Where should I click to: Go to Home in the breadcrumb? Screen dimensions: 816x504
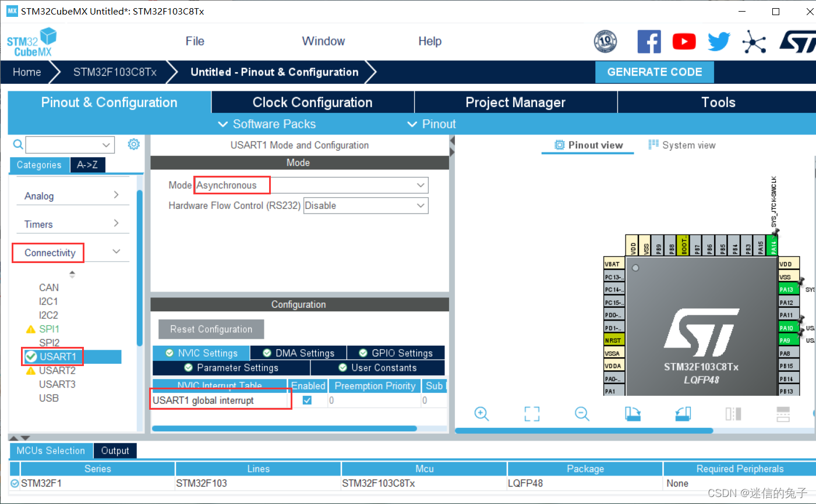27,72
